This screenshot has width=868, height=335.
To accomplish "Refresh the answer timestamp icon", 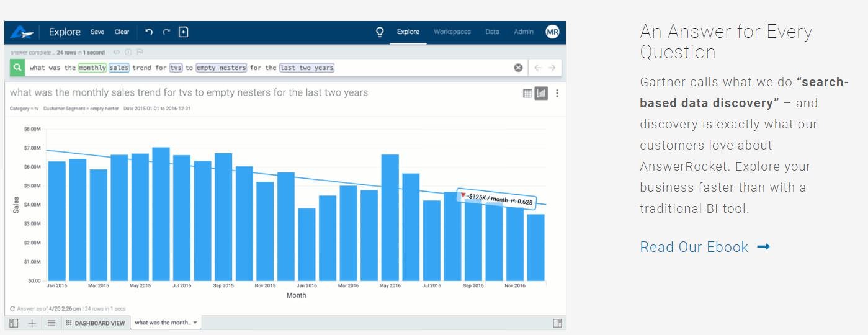I will (x=12, y=308).
